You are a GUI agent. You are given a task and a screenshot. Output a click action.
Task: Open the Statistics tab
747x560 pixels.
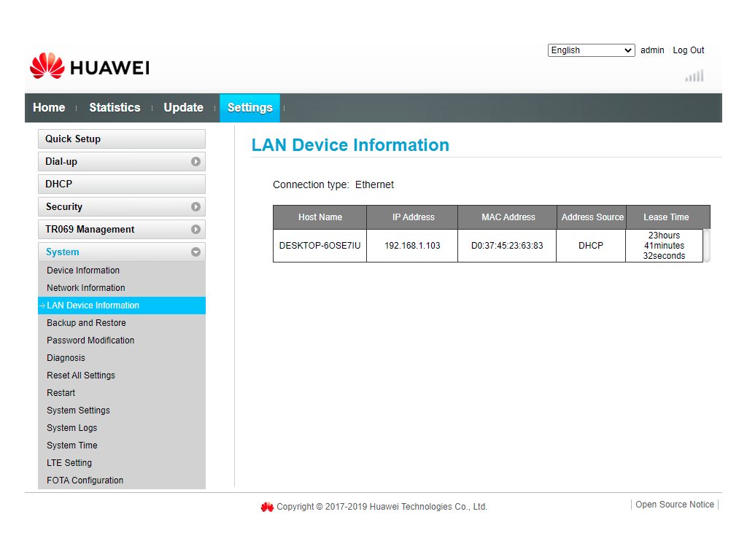(115, 108)
